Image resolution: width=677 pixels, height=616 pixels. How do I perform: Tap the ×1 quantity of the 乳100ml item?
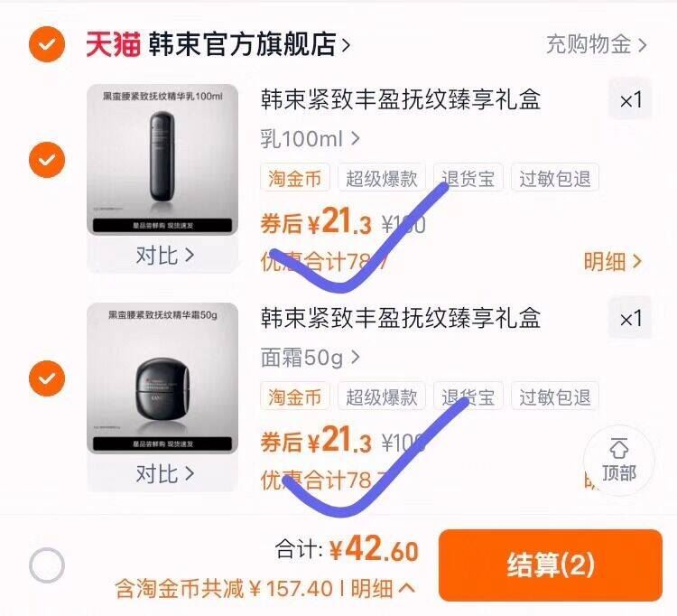tap(630, 100)
